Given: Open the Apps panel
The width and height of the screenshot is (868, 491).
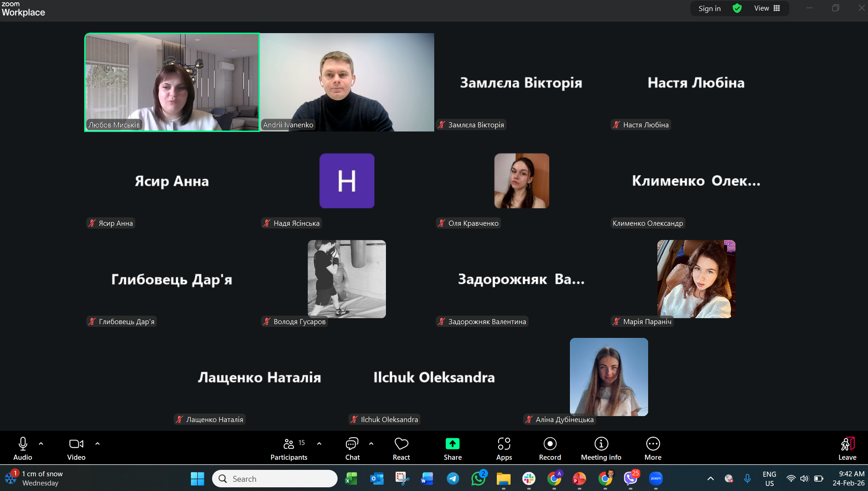Looking at the screenshot, I should tap(504, 448).
